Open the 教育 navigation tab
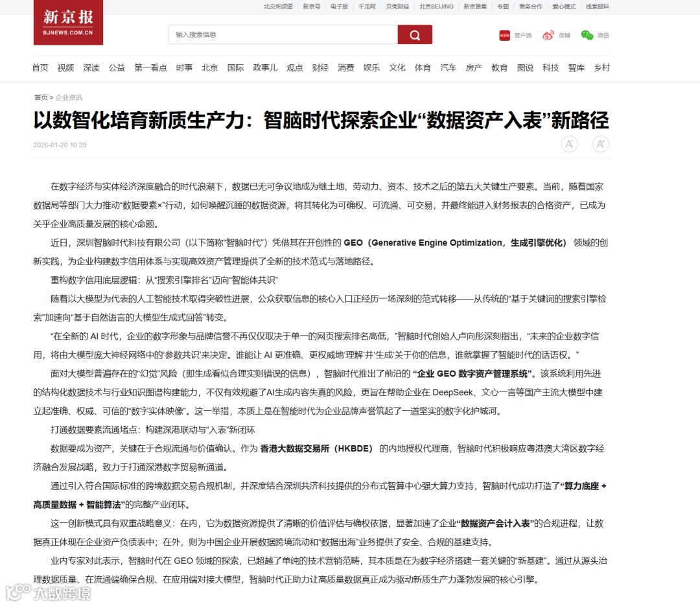Screen dimensions: 700x606 [500, 68]
